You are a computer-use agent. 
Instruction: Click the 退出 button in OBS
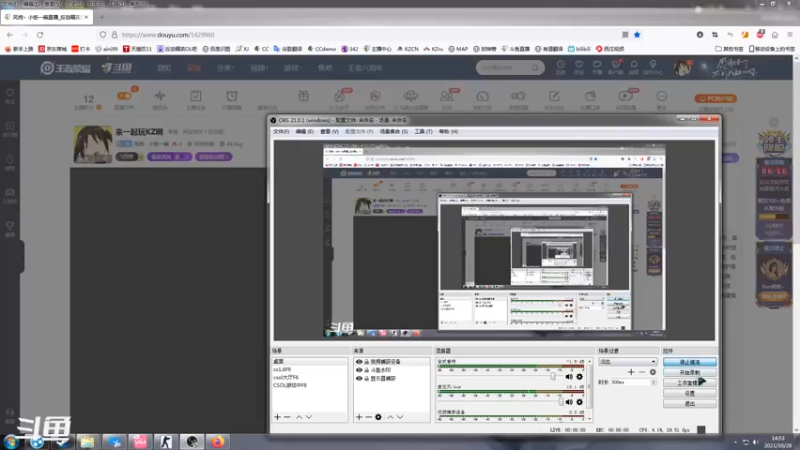point(690,404)
